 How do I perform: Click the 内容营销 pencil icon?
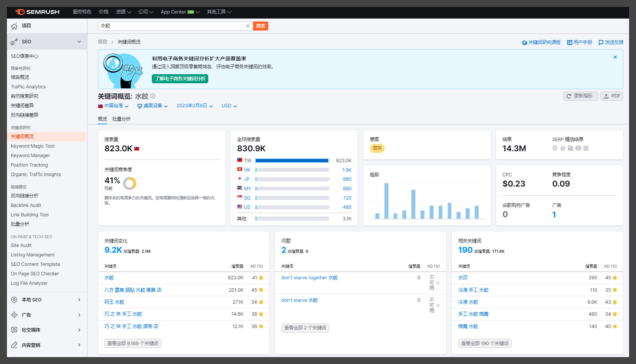click(x=14, y=345)
